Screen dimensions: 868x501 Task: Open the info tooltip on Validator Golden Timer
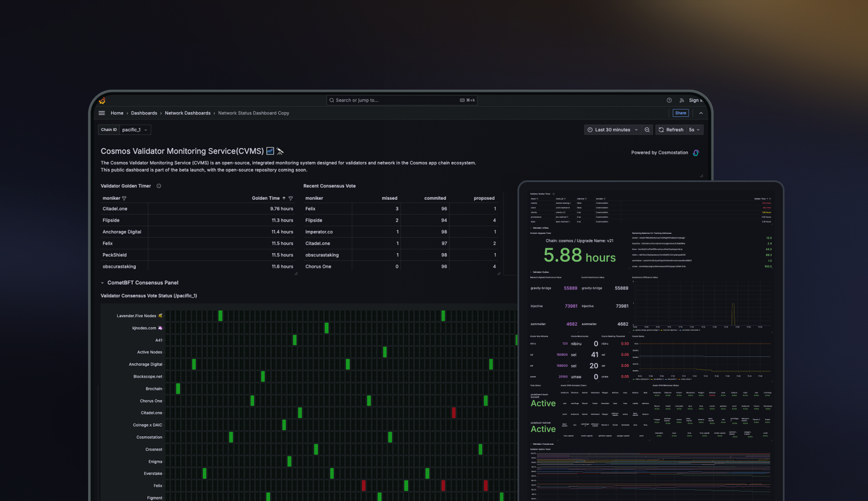click(x=159, y=186)
